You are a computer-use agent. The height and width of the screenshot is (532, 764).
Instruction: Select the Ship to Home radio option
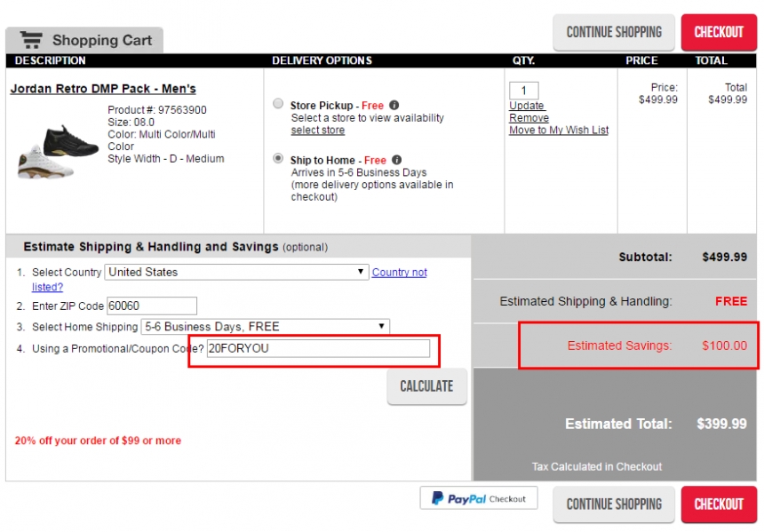coord(278,158)
